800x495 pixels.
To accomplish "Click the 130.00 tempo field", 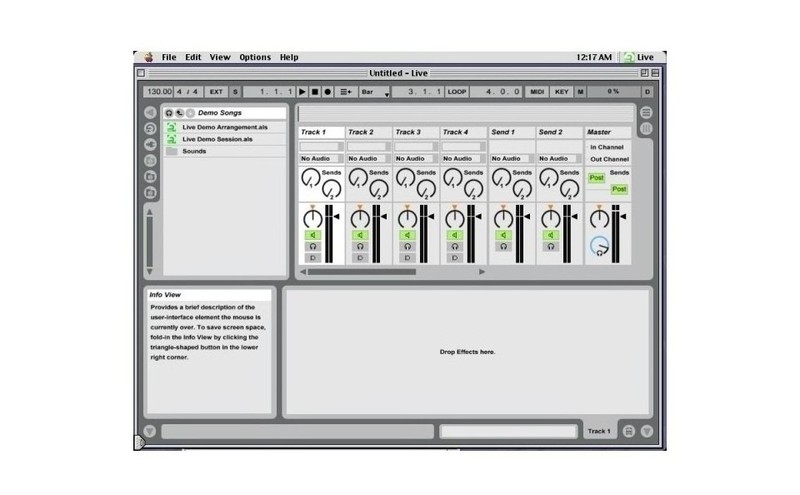I will [x=159, y=92].
